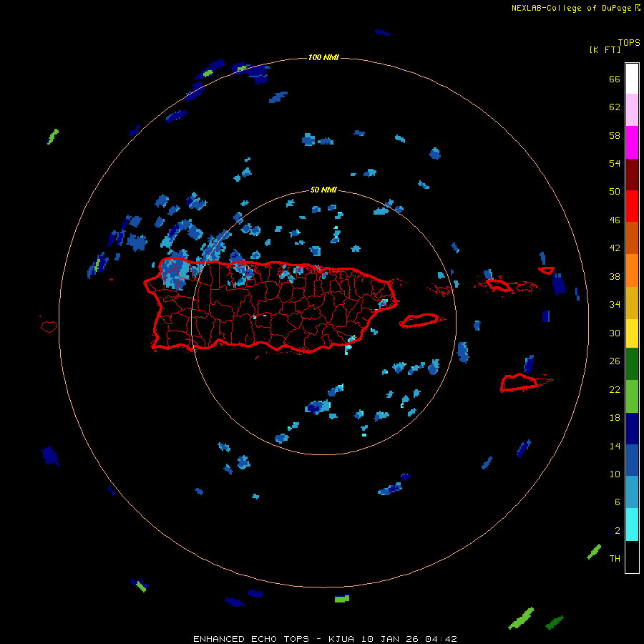Click the white color swatch above 66

[x=632, y=79]
